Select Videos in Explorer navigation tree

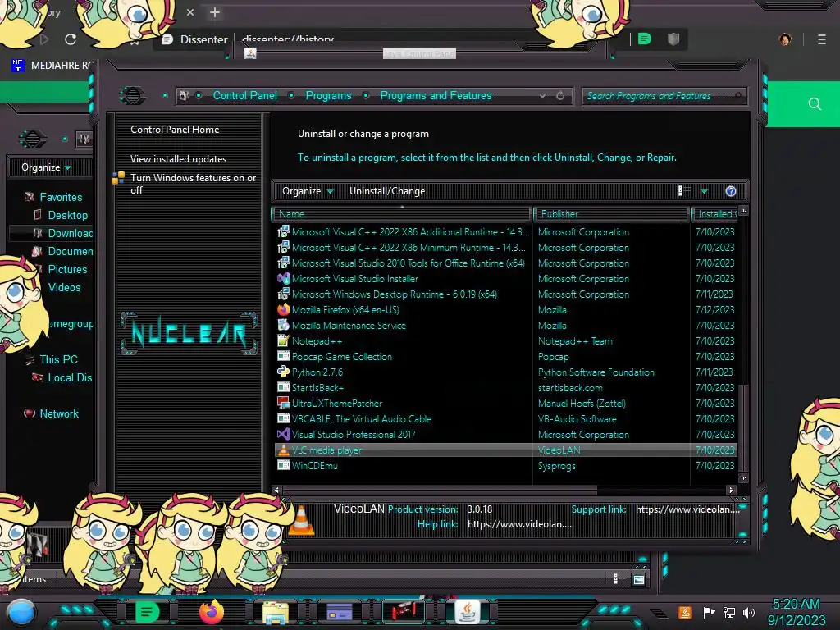64,288
